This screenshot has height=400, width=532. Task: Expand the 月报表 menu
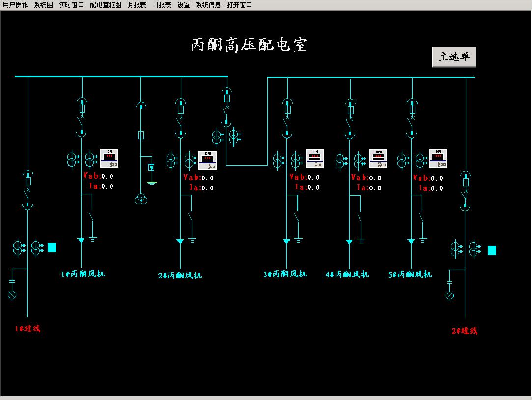click(137, 5)
